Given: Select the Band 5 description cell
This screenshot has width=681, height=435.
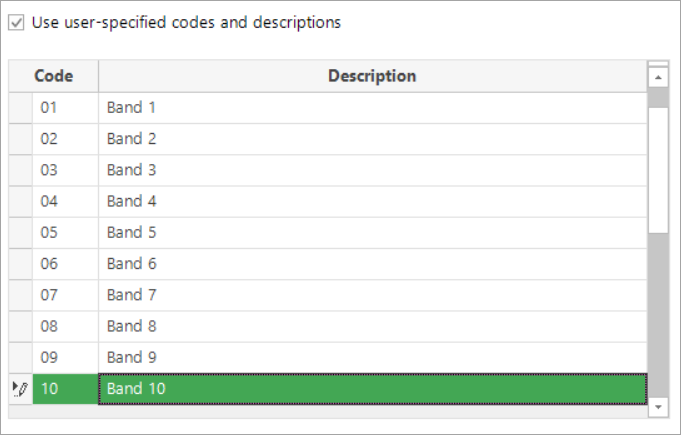Looking at the screenshot, I should 372,233.
